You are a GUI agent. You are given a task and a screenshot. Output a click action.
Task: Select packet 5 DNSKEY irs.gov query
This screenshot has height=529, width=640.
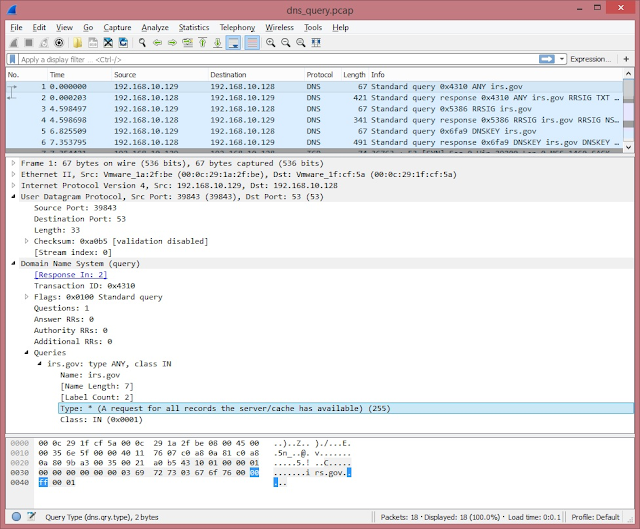coord(314,131)
